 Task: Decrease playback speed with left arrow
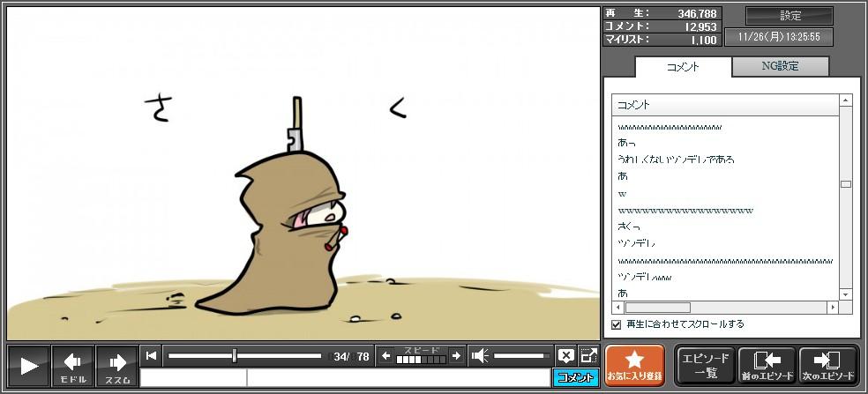pyautogui.click(x=385, y=356)
